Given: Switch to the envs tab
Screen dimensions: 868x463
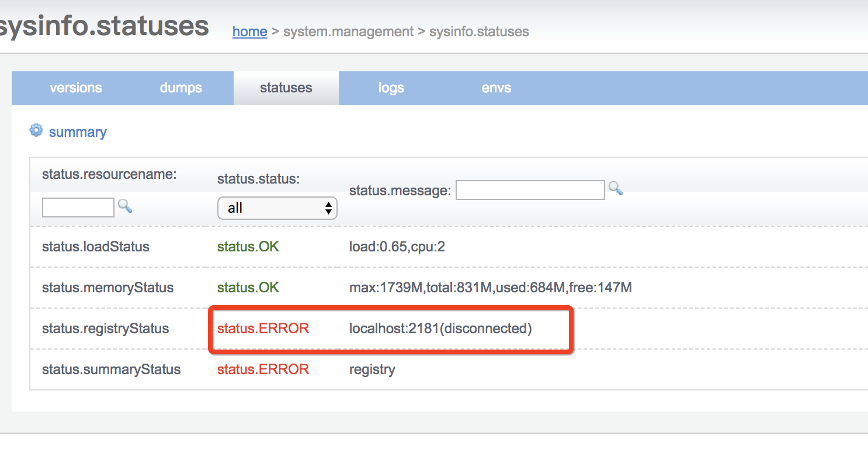Looking at the screenshot, I should coord(496,88).
